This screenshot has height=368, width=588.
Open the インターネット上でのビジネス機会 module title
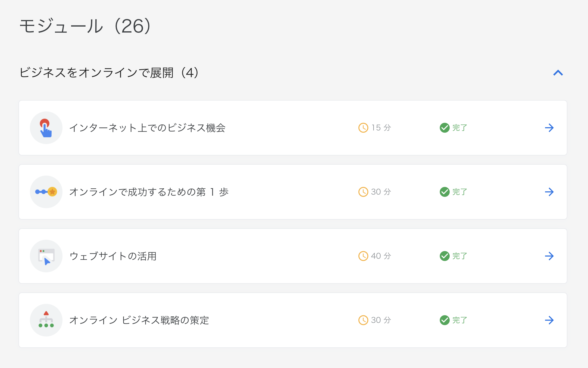tap(147, 128)
